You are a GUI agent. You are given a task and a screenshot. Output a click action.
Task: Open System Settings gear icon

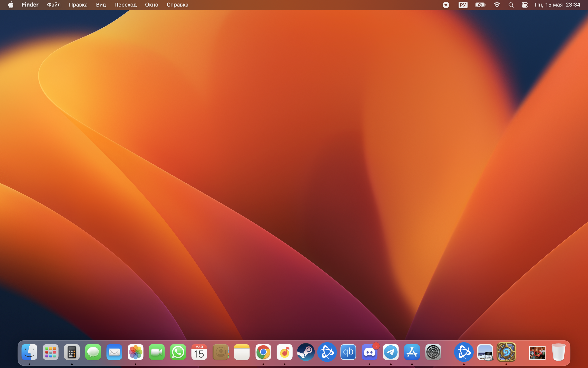pyautogui.click(x=433, y=352)
